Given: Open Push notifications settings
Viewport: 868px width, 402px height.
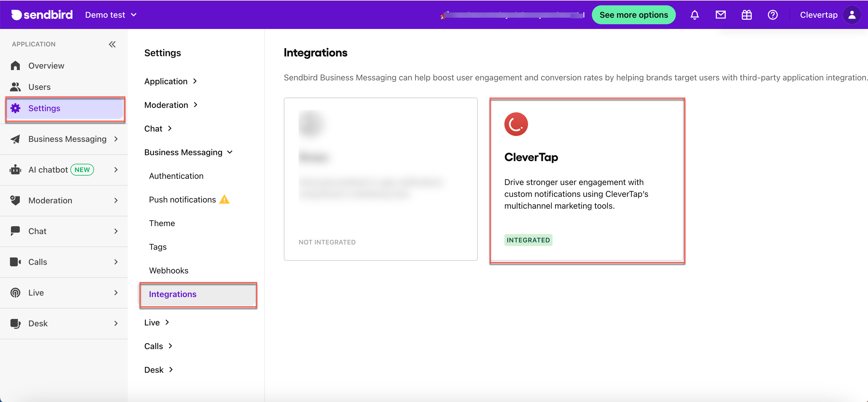Looking at the screenshot, I should pyautogui.click(x=182, y=200).
